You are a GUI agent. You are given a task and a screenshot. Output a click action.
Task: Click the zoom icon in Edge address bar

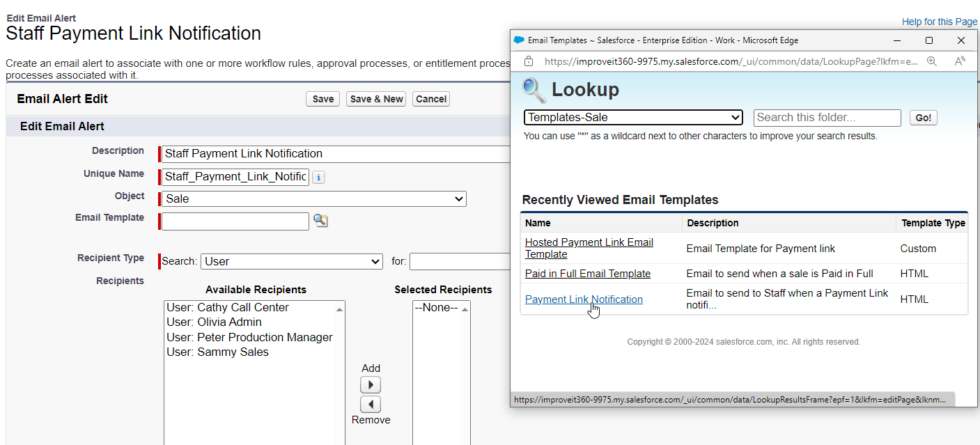click(x=932, y=61)
